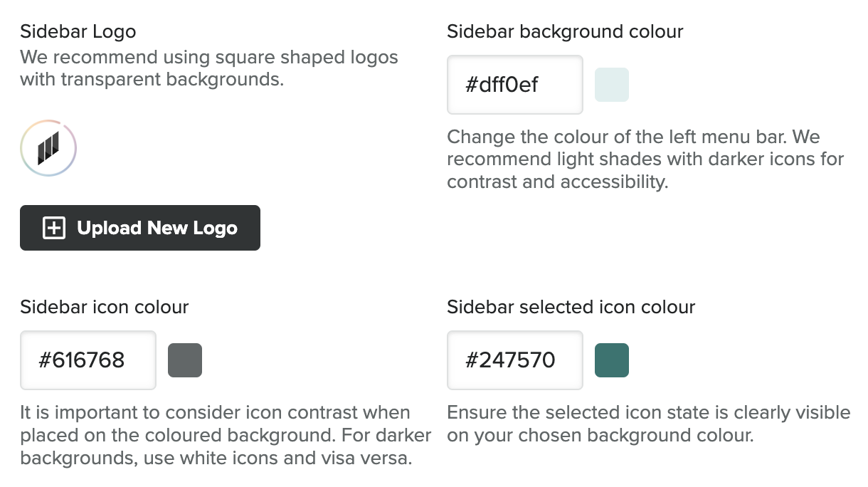Click the 'on your chosen background colour' line
Image resolution: width=868 pixels, height=487 pixels.
[x=600, y=435]
